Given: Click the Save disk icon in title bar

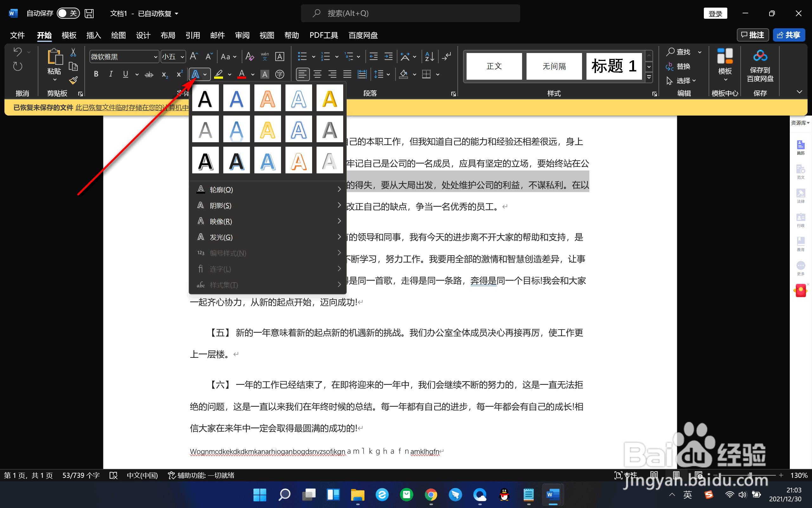Looking at the screenshot, I should click(x=89, y=13).
